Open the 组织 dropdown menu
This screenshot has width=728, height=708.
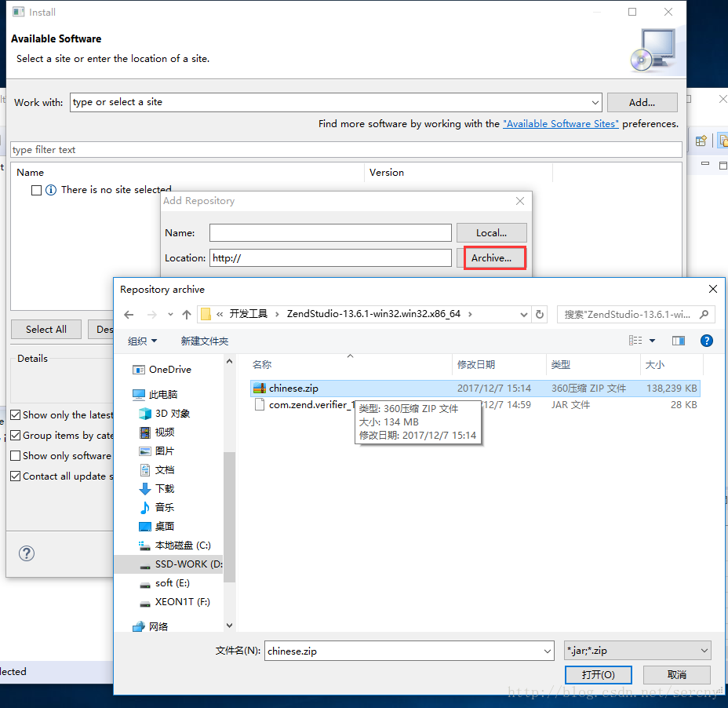pyautogui.click(x=143, y=341)
